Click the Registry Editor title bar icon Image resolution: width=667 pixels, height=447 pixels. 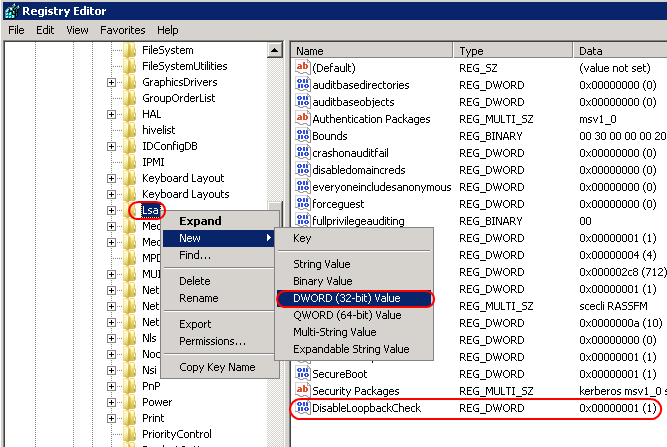point(11,10)
